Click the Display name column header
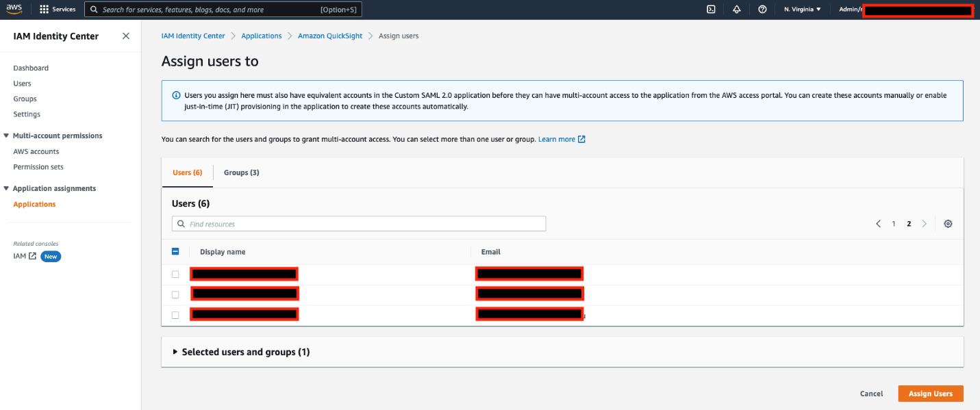Screen dimensions: 980x410 (223, 252)
